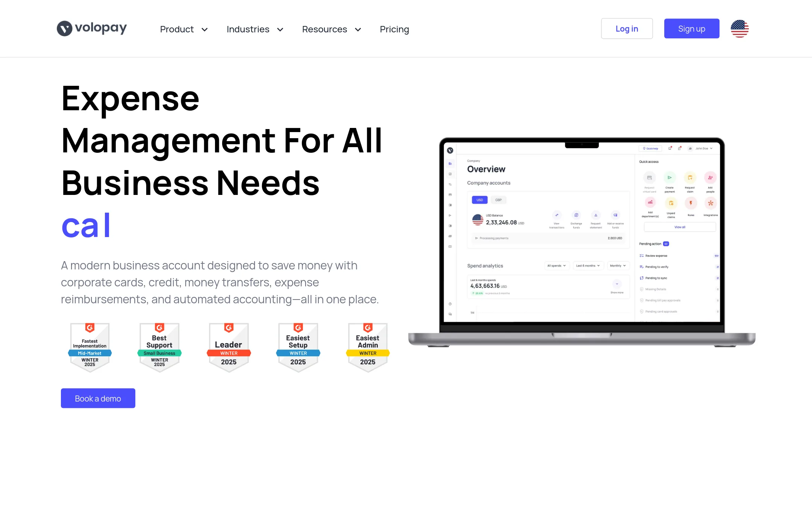Click the Show more expander
The height and width of the screenshot is (508, 812).
point(617,287)
